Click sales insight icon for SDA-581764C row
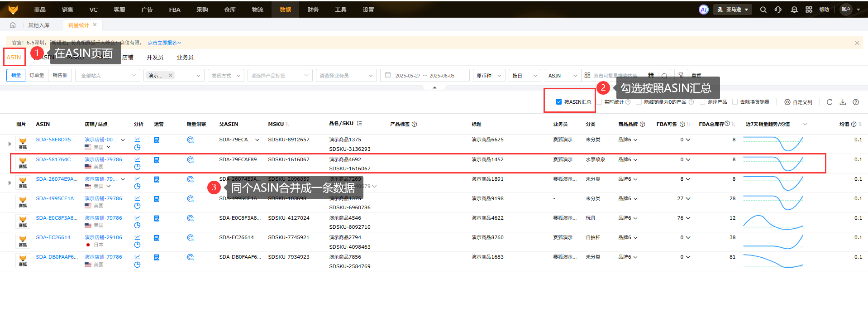 190,160
